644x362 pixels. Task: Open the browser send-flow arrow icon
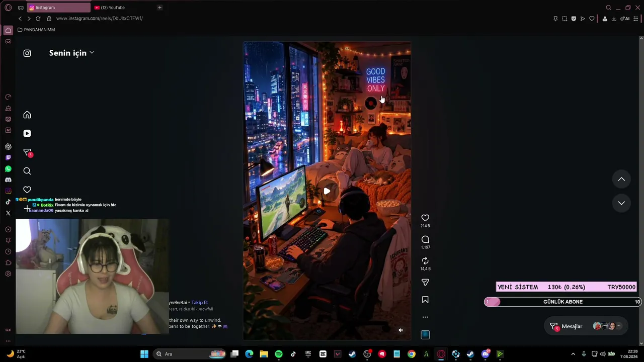(583, 19)
